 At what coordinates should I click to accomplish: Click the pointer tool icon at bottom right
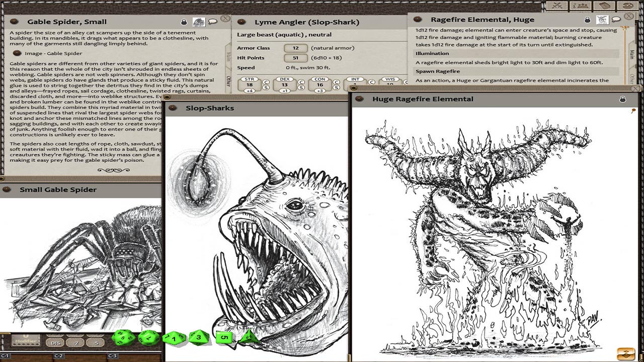point(626,354)
